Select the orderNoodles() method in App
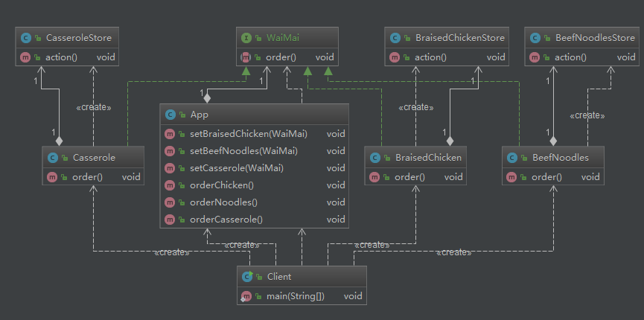This screenshot has width=644, height=320. pos(222,202)
